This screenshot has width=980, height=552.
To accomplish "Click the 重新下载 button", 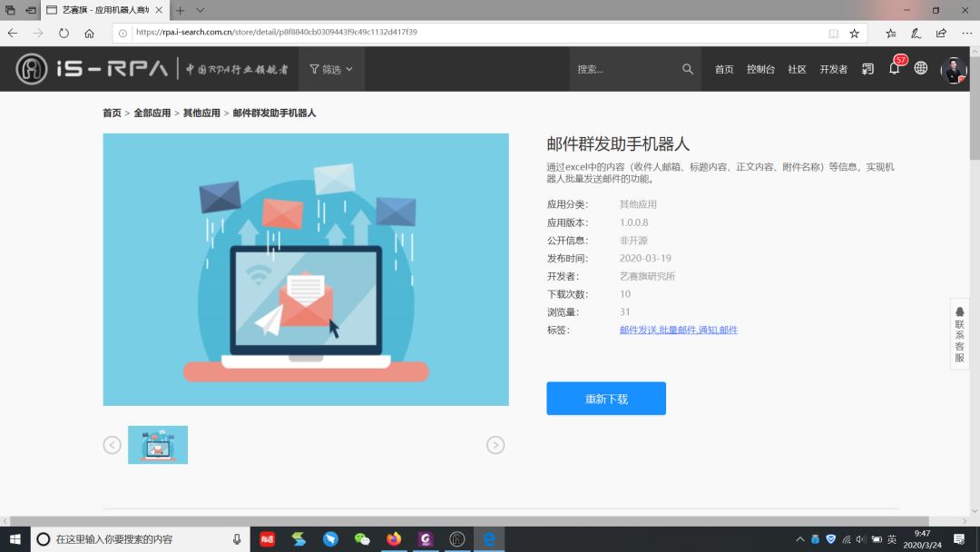I will tap(606, 399).
